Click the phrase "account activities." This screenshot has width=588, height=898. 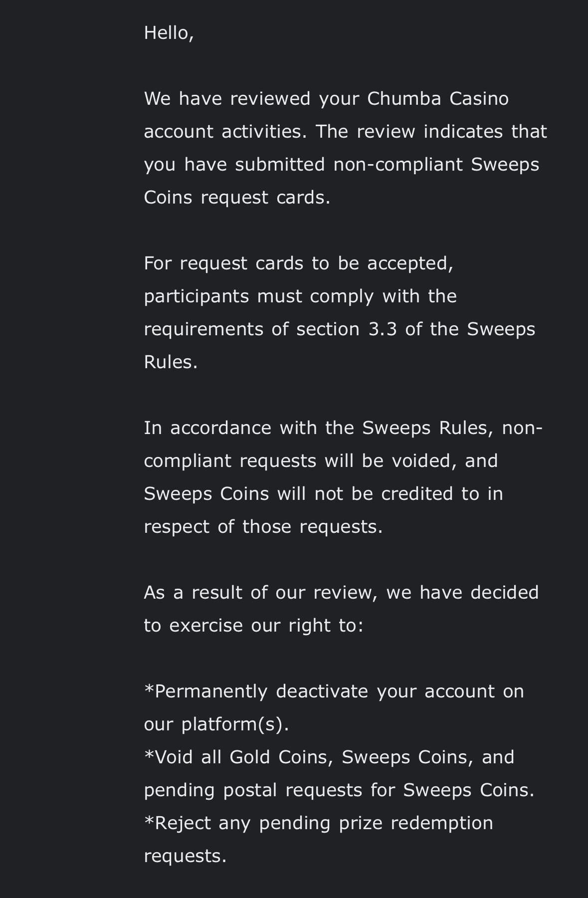(x=225, y=132)
